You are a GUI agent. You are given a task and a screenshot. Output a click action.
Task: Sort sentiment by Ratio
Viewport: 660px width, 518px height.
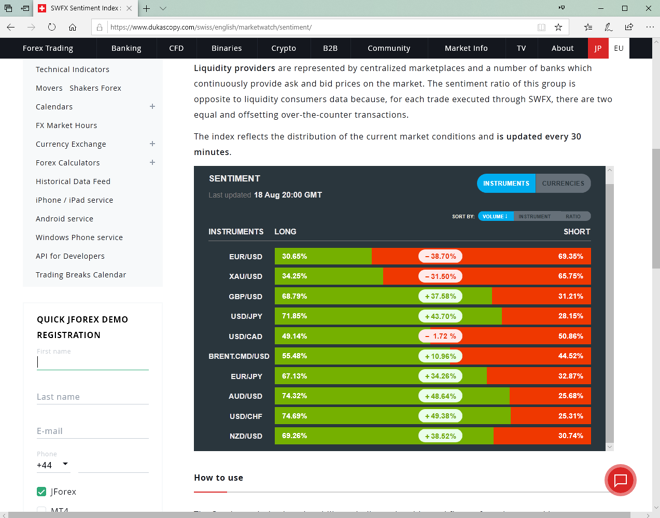573,216
